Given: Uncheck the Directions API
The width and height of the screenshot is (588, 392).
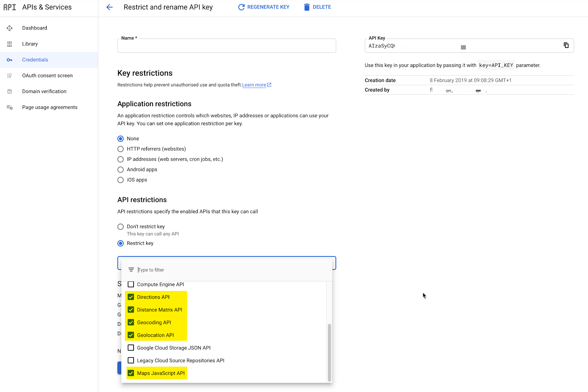Looking at the screenshot, I should 131,297.
